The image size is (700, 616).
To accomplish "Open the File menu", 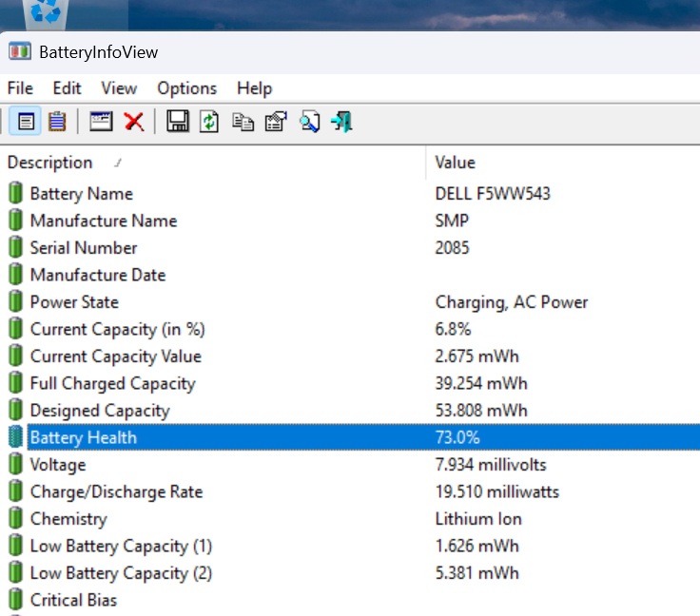I will coord(20,88).
